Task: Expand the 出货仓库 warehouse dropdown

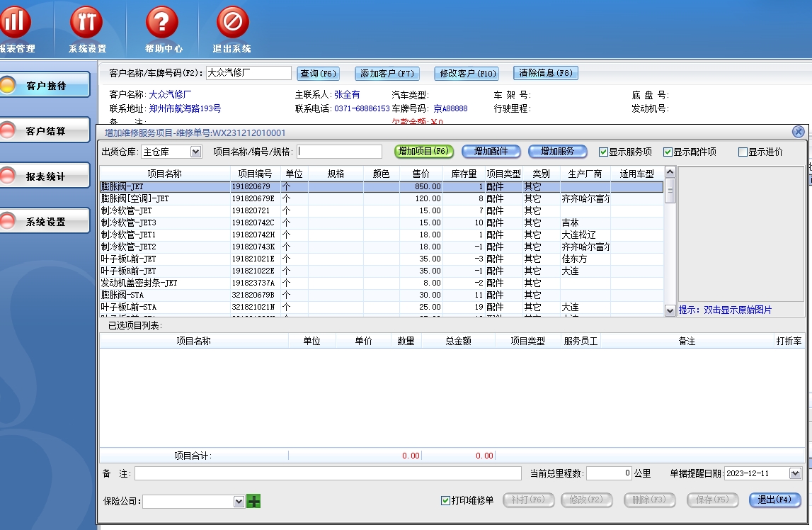Action: (196, 152)
